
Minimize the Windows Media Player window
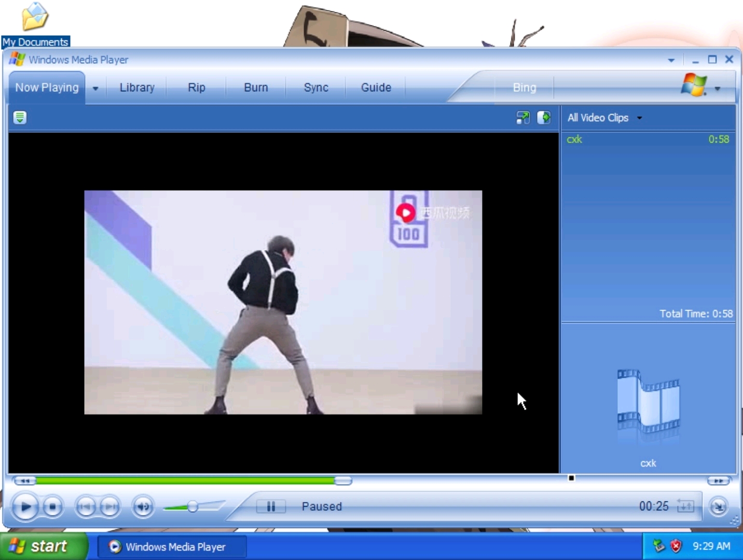pos(696,60)
